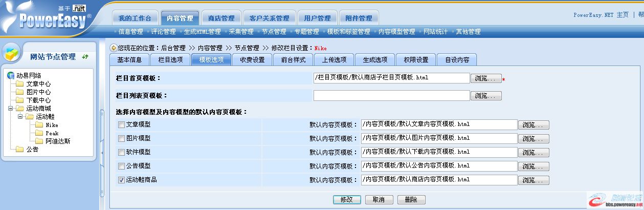The image size is (644, 210).
Task: Tick the 软件模型 checkbox
Action: pos(121,152)
